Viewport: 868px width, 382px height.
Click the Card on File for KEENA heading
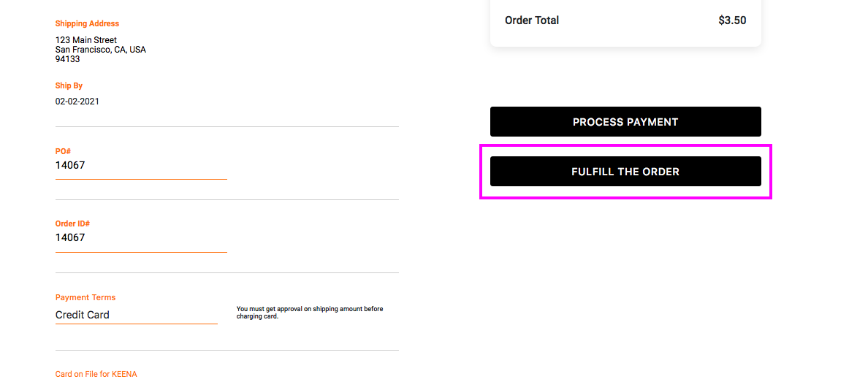click(96, 374)
